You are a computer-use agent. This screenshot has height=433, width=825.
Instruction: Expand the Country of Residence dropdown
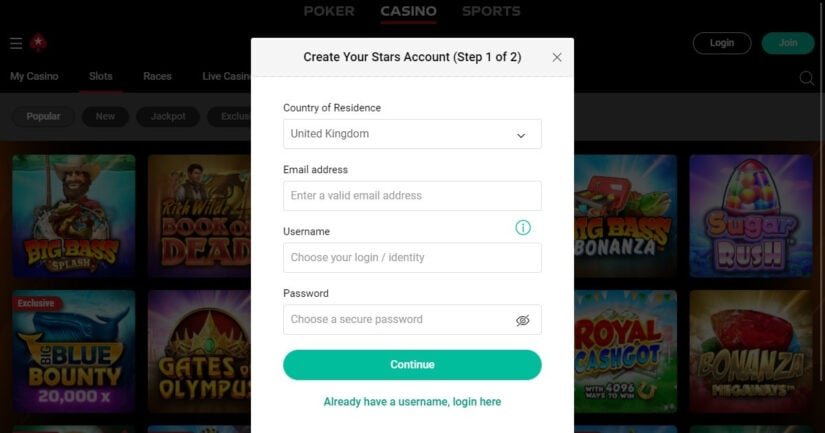pos(412,134)
